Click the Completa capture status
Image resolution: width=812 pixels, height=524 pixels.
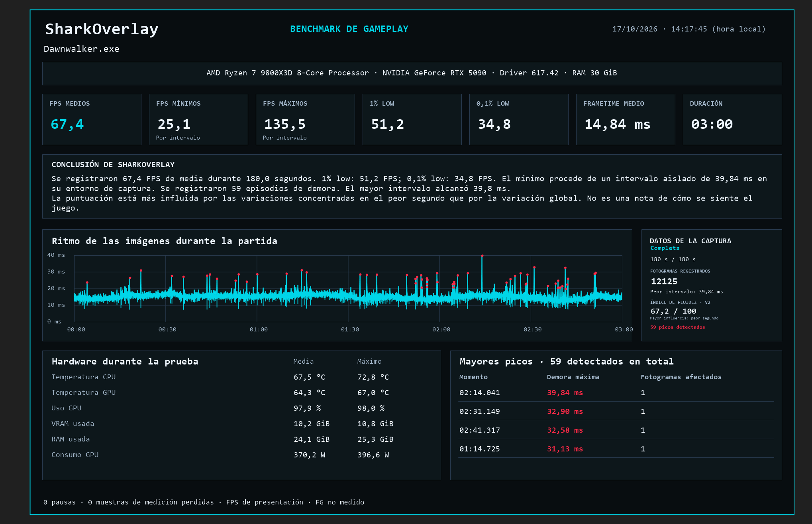pos(665,248)
